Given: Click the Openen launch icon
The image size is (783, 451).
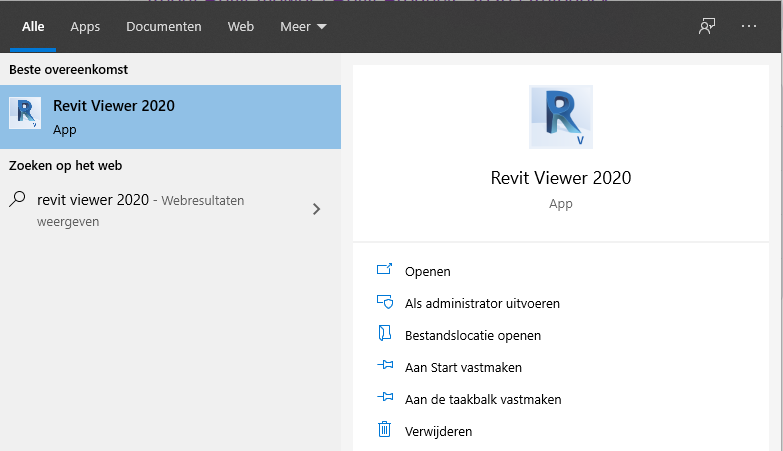Looking at the screenshot, I should click(385, 270).
